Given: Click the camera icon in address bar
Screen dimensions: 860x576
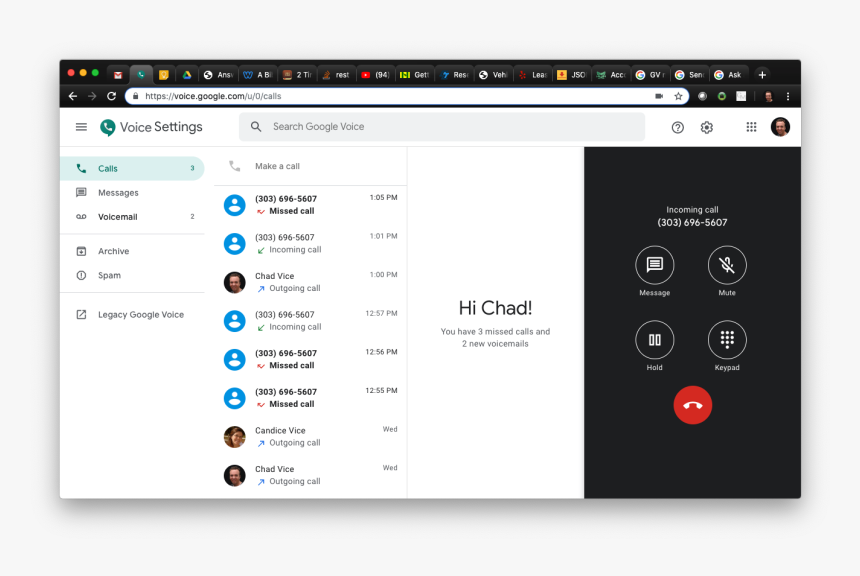Looking at the screenshot, I should coord(659,96).
